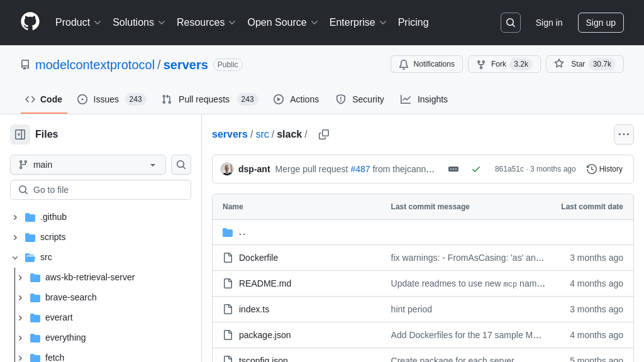Click the file tree search icon button
644x362 pixels.
181,165
